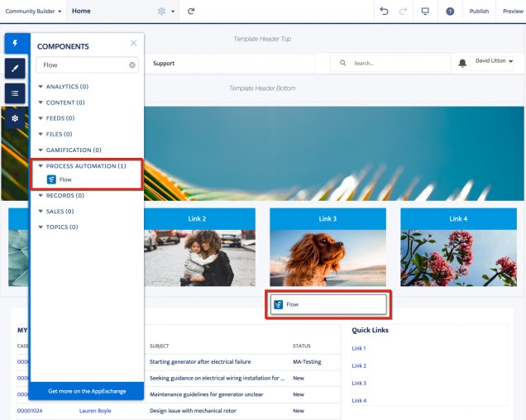
Task: Click the desktop view mode icon
Action: (x=425, y=12)
